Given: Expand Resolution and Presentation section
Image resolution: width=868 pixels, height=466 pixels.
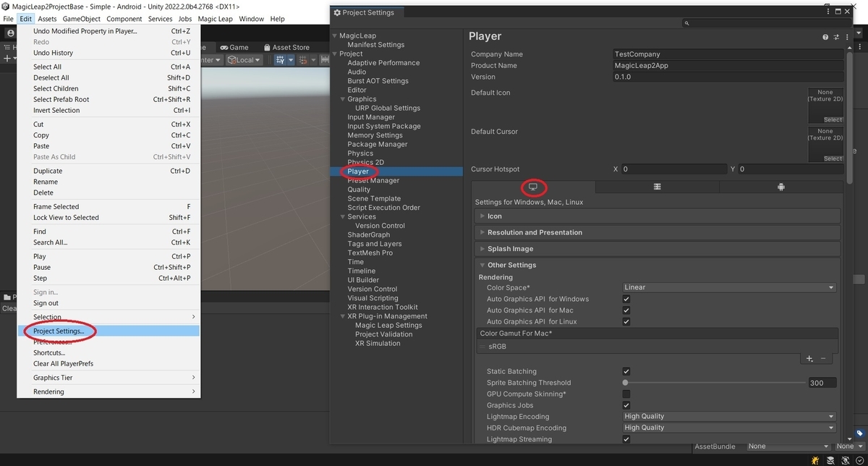Looking at the screenshot, I should pos(658,232).
